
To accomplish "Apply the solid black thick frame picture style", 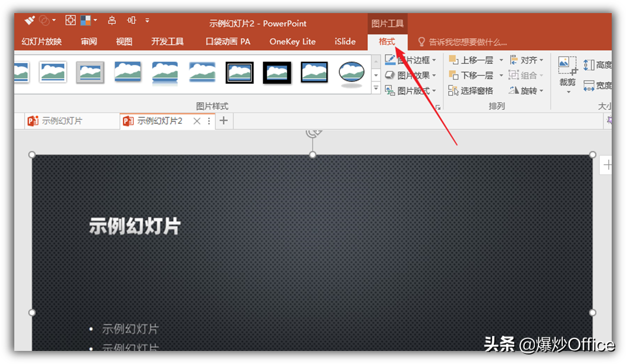I will (x=277, y=72).
